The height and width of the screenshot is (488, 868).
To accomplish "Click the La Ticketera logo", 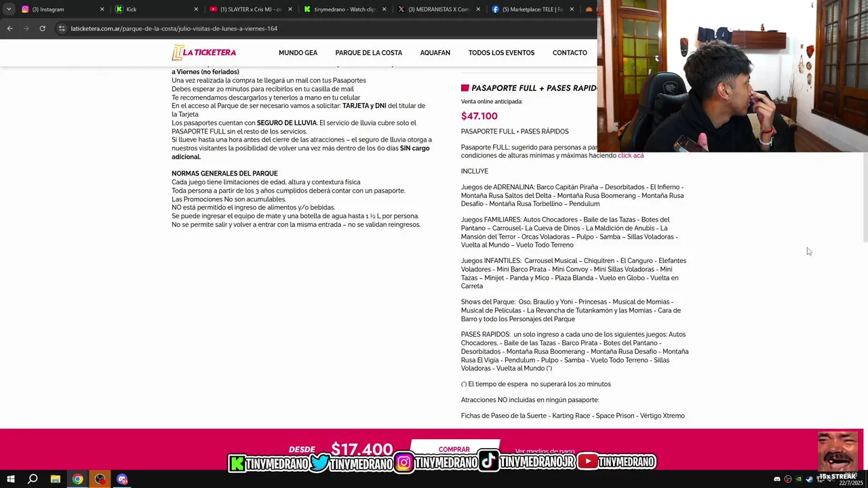I will (x=204, y=53).
